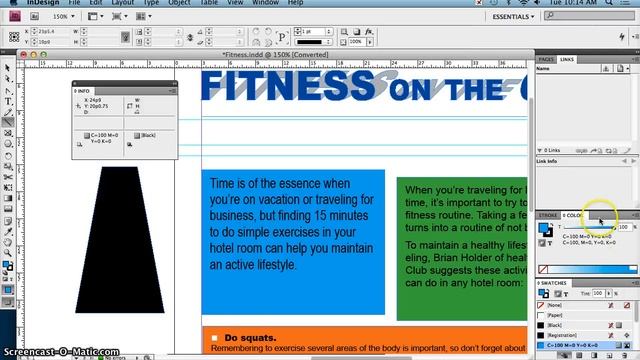Delete swatch using the trash icon
This screenshot has width=640, height=360.
click(624, 356)
